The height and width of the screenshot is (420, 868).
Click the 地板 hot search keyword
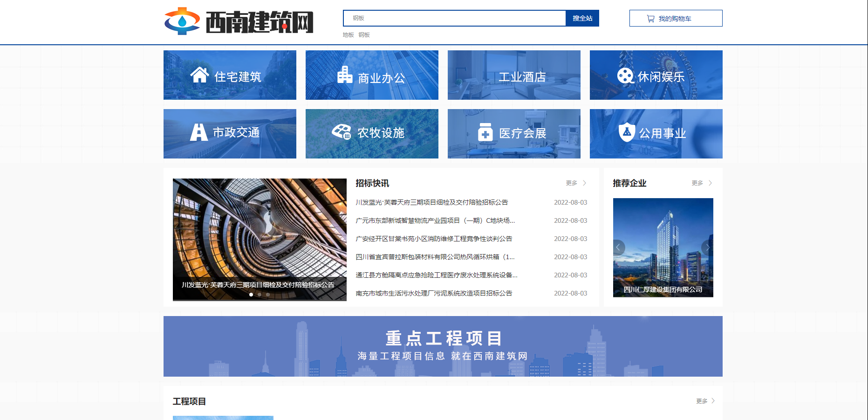[x=348, y=35]
